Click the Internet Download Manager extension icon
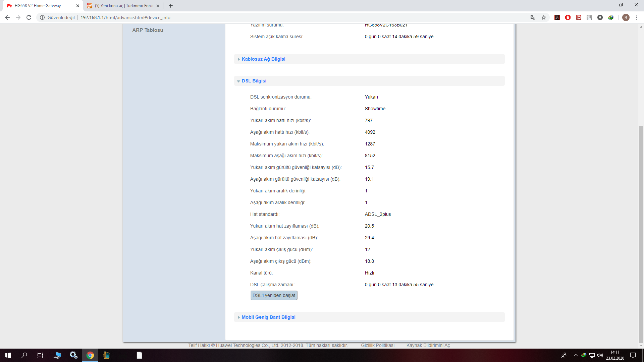This screenshot has height=362, width=644. [611, 17]
